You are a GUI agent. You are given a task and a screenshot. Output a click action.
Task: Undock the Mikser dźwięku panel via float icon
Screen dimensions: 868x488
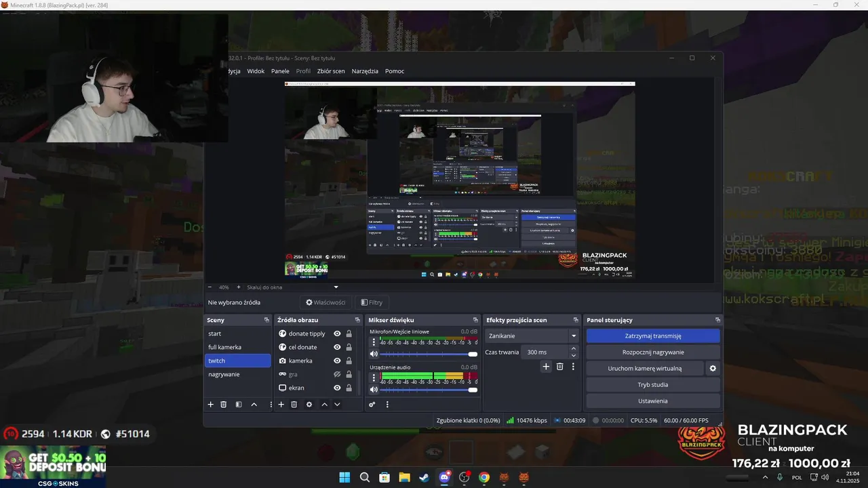(x=475, y=320)
